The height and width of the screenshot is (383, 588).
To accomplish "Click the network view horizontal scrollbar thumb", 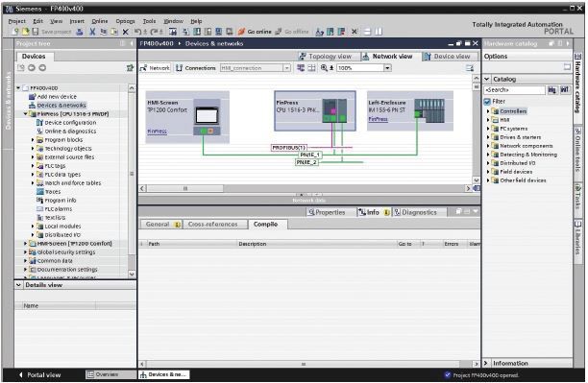I will (x=184, y=188).
